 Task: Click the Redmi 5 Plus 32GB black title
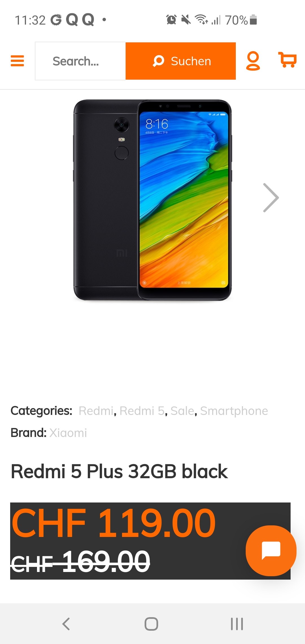click(x=119, y=471)
